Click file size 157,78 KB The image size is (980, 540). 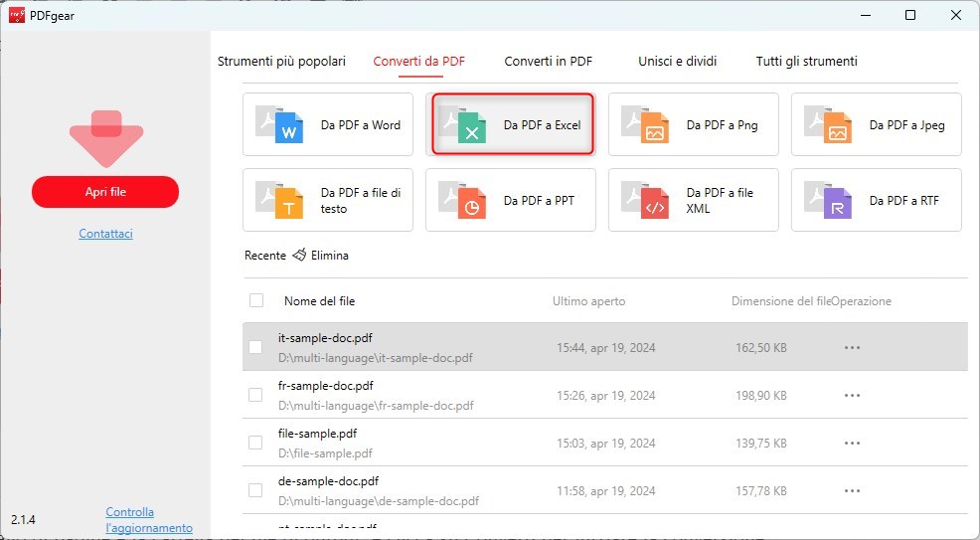pyautogui.click(x=760, y=490)
